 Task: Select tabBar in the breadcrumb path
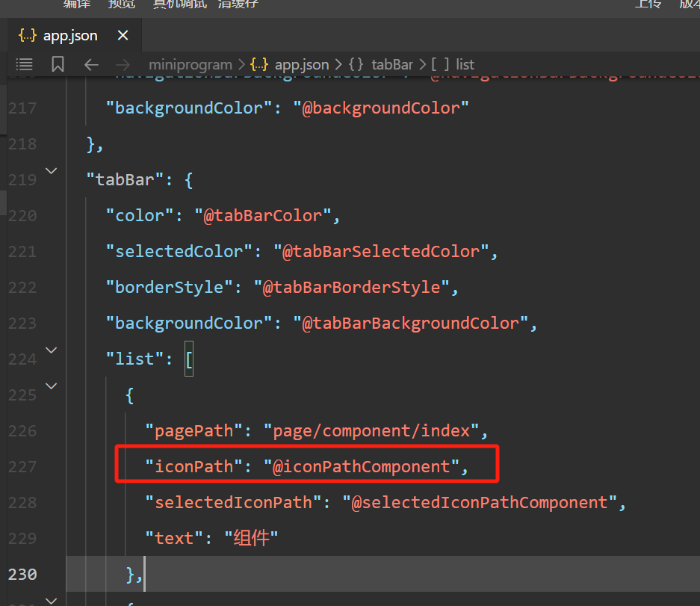coord(392,65)
